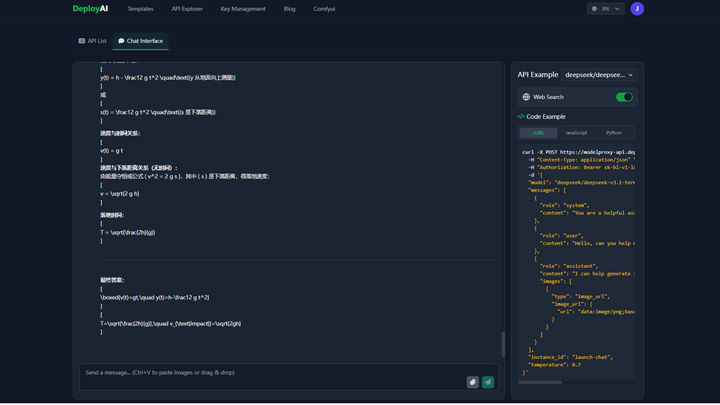Click the code example horizontal scrollbar
This screenshot has width=720, height=405.
pyautogui.click(x=540, y=382)
